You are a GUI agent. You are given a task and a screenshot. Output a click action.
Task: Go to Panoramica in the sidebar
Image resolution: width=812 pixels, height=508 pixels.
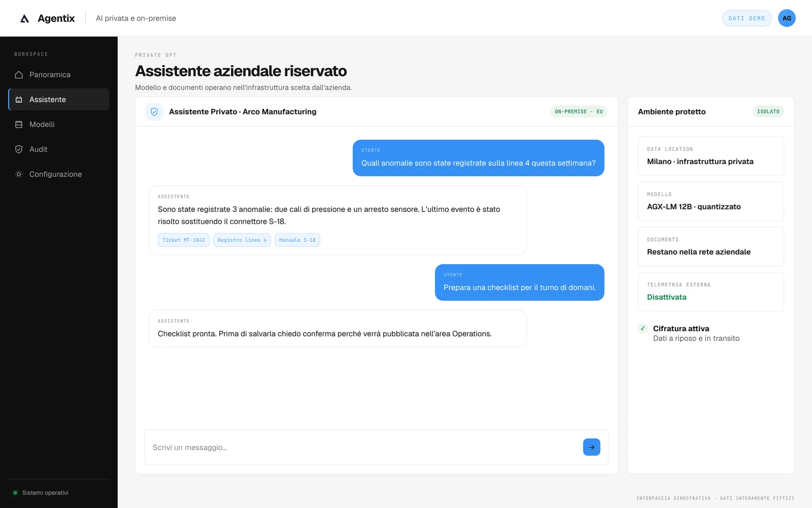pos(59,75)
